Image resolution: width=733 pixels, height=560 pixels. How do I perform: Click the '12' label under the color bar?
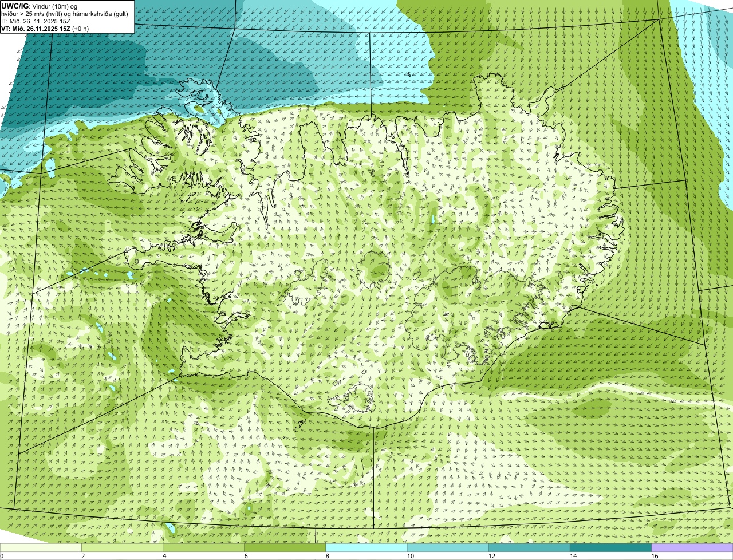point(491,556)
